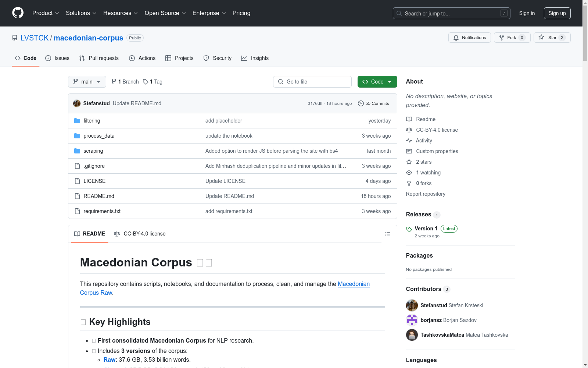The height and width of the screenshot is (368, 588).
Task: Click borjansz contributor avatar
Action: click(412, 320)
